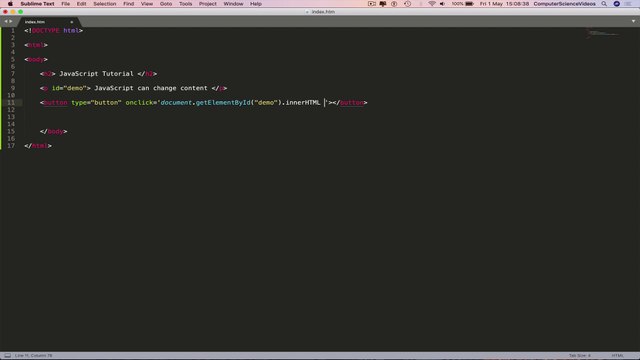Open the Help menu
This screenshot has height=360, width=640.
[256, 4]
